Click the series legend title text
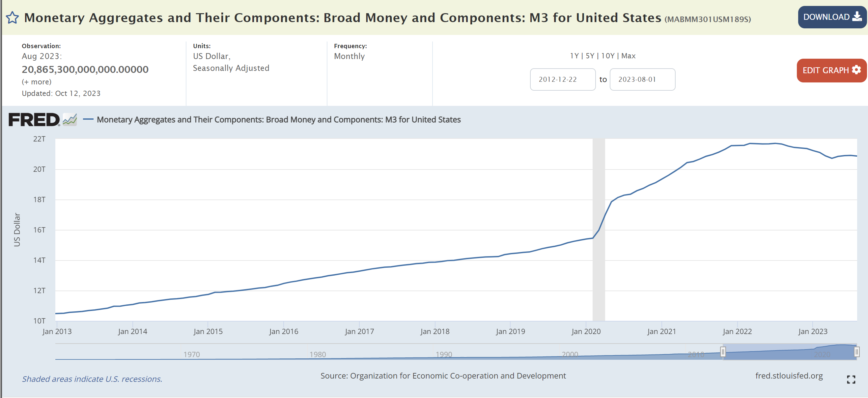Viewport: 868px width, 398px height. click(x=278, y=119)
